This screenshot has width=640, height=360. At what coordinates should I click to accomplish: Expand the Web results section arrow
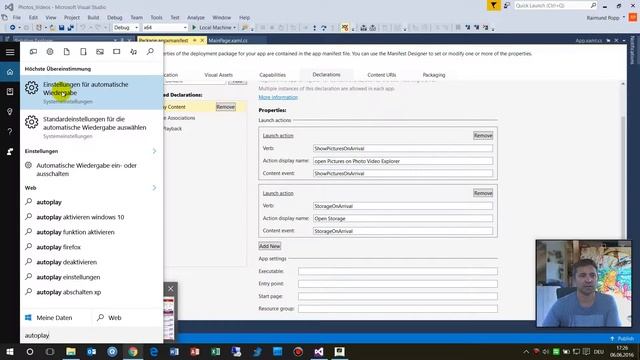(x=154, y=188)
